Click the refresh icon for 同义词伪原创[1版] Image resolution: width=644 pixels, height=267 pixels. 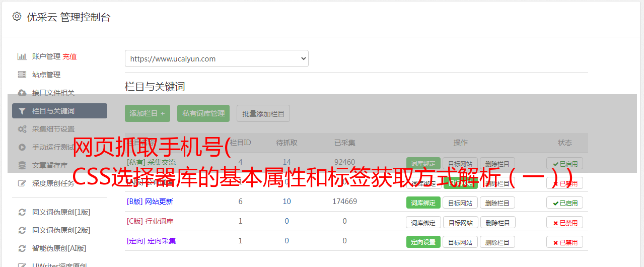point(22,212)
